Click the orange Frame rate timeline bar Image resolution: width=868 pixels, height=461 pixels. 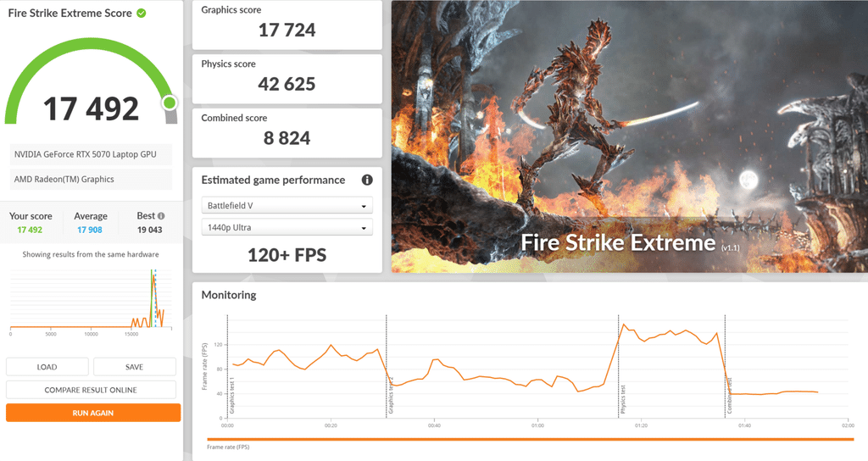click(531, 440)
